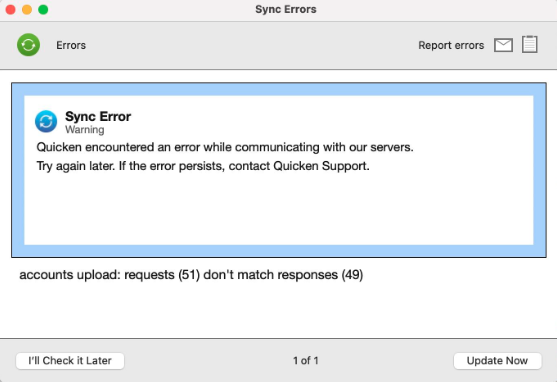
Task: Click the 1 of 1 page indicator
Action: point(305,361)
